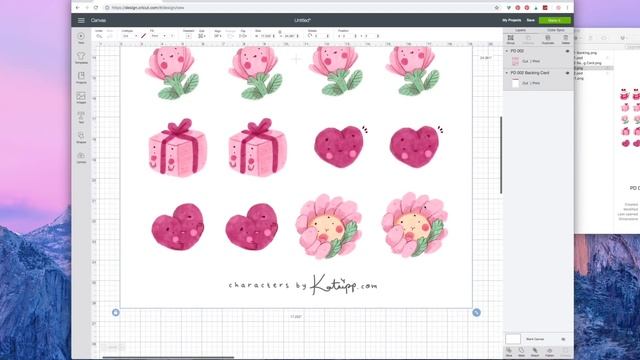Click the Blank Canvas white swatch
640x360 pixels.
tap(513, 339)
